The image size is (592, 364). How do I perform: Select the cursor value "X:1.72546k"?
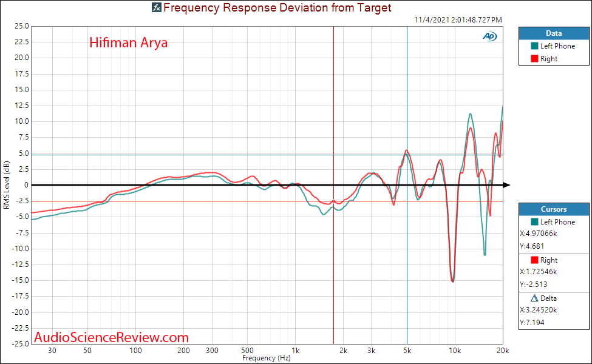click(x=539, y=272)
